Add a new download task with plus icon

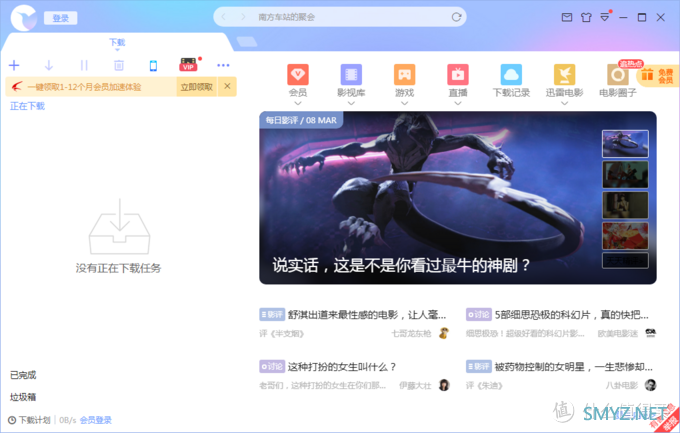point(14,66)
